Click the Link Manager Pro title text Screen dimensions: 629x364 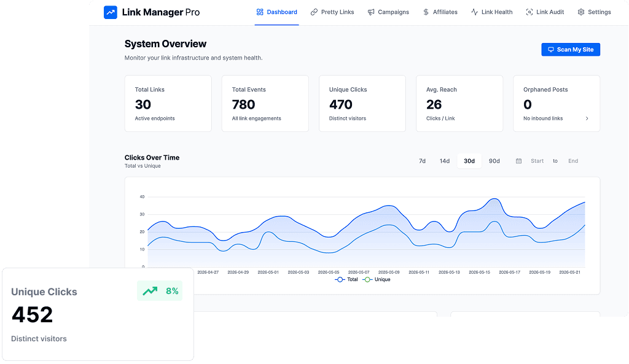pyautogui.click(x=161, y=12)
